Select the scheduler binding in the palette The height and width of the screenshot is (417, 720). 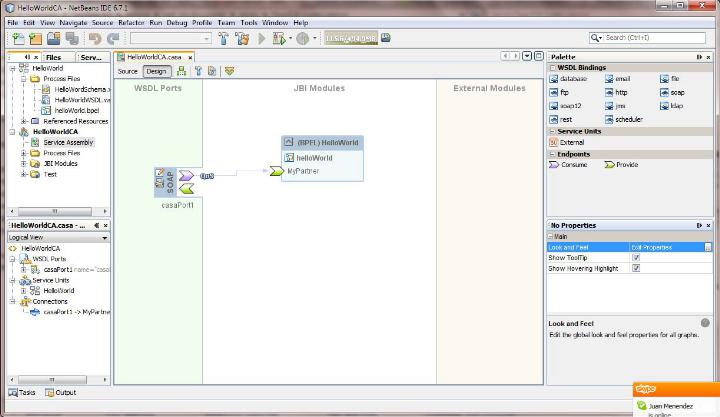(x=624, y=119)
